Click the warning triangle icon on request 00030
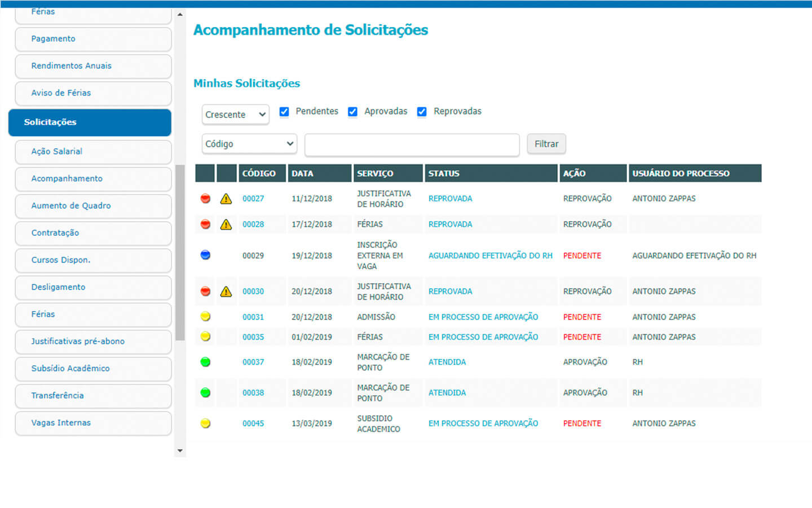Screen dimensions: 812x508 click(x=226, y=292)
